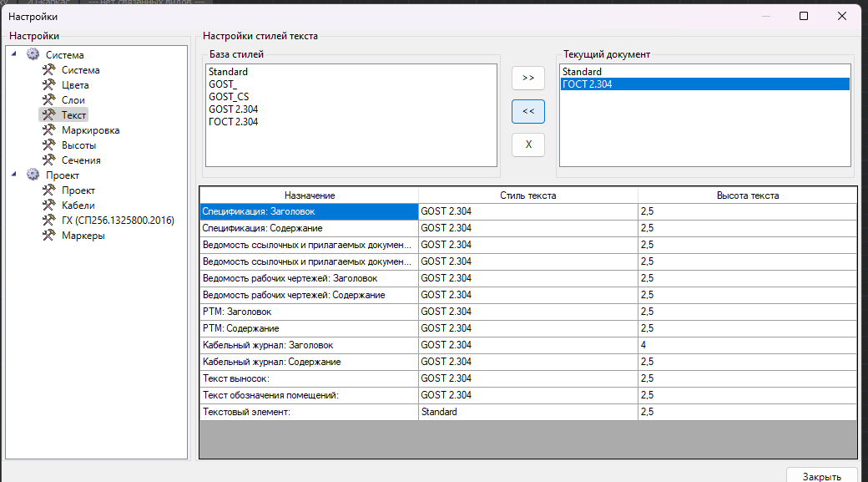Select GOST_CS in the style base list
Viewport: 868px width, 482px height.
228,97
